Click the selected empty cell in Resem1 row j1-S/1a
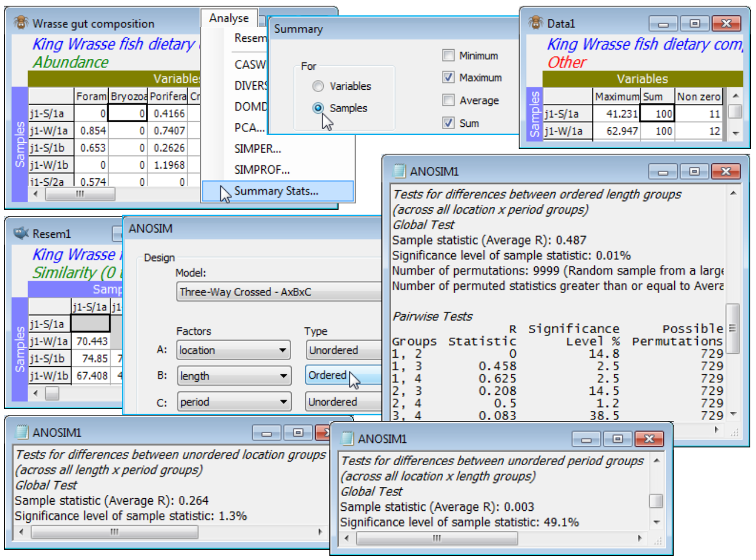Image resolution: width=756 pixels, height=560 pixels. coord(91,323)
